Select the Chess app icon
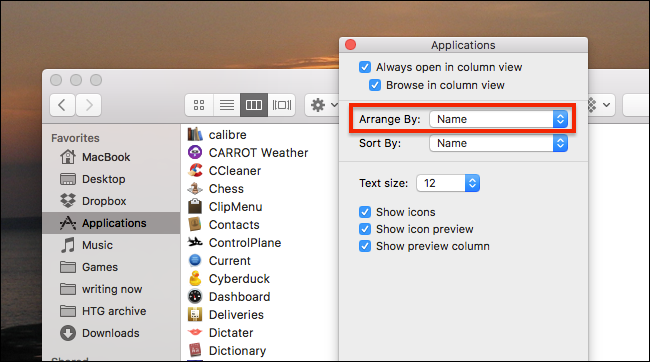 point(195,189)
